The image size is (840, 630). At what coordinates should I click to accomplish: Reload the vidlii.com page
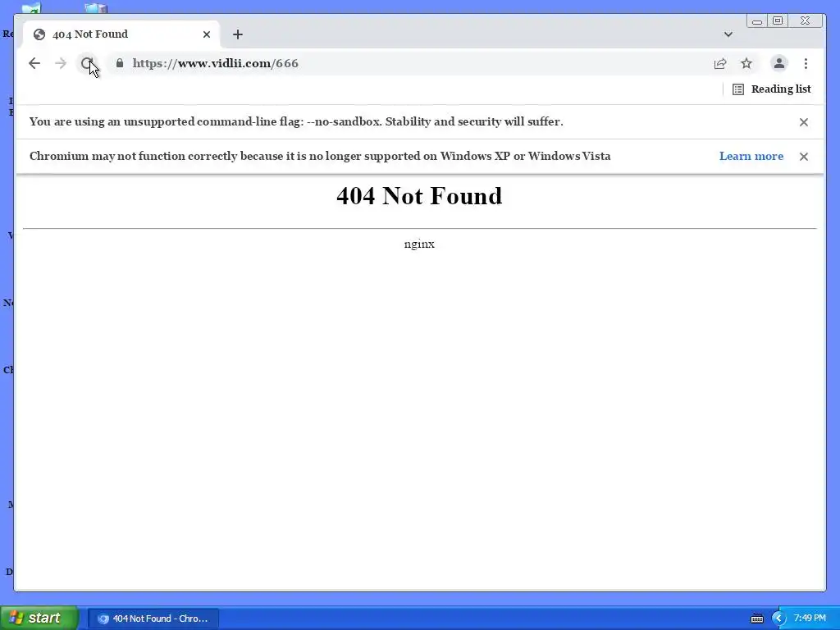click(x=87, y=63)
